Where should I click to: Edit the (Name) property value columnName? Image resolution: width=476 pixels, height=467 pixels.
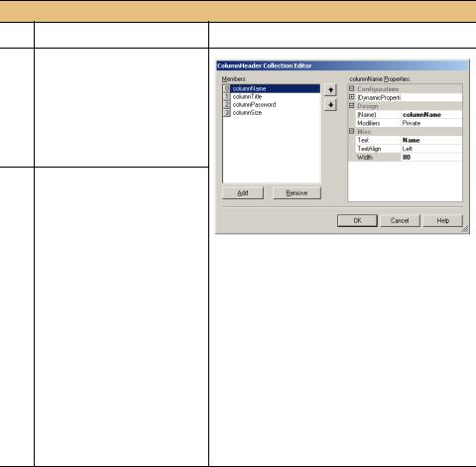[x=431, y=115]
